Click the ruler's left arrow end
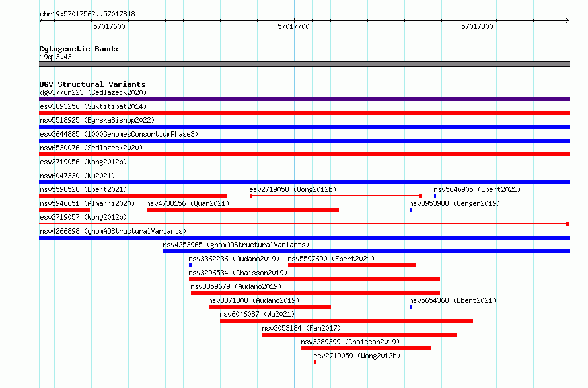Screen dimensions: 588x388 tap(41, 20)
